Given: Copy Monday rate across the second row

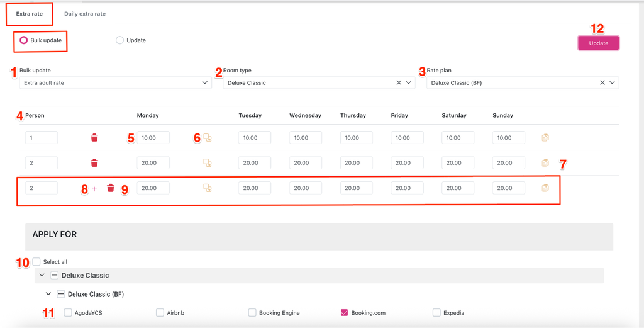Looking at the screenshot, I should click(x=208, y=163).
